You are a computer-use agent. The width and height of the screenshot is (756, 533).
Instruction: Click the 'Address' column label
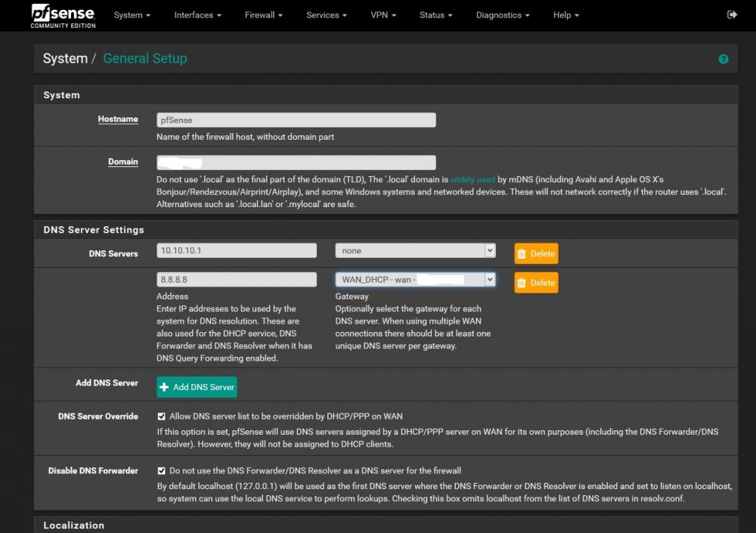tap(172, 296)
